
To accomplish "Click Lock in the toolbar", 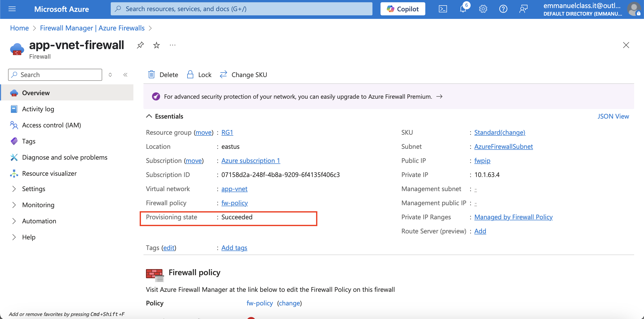I will pyautogui.click(x=199, y=75).
